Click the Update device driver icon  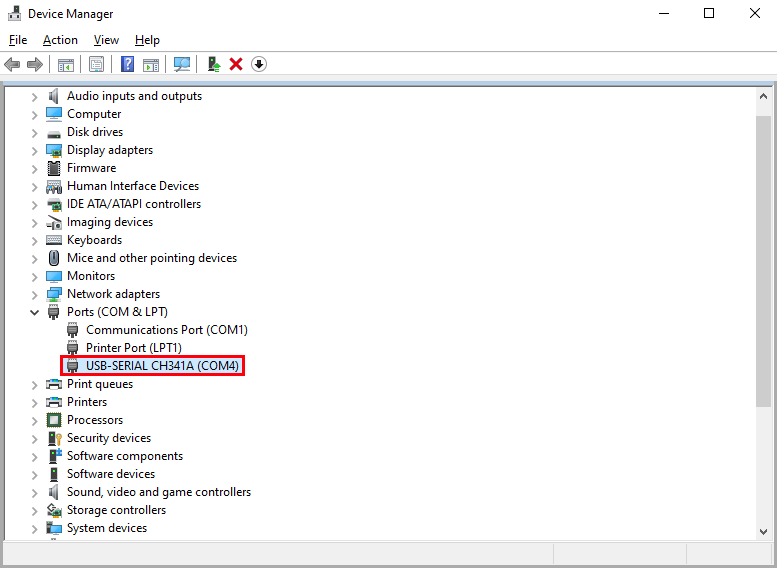[x=213, y=64]
